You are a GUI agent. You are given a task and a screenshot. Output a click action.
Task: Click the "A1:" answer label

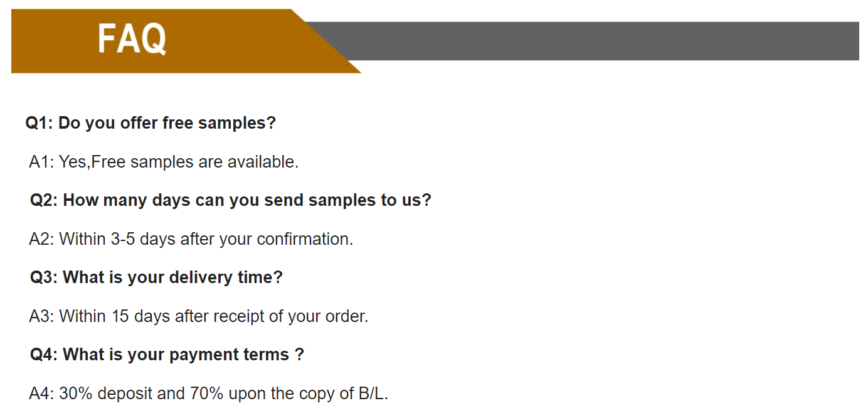coord(41,162)
